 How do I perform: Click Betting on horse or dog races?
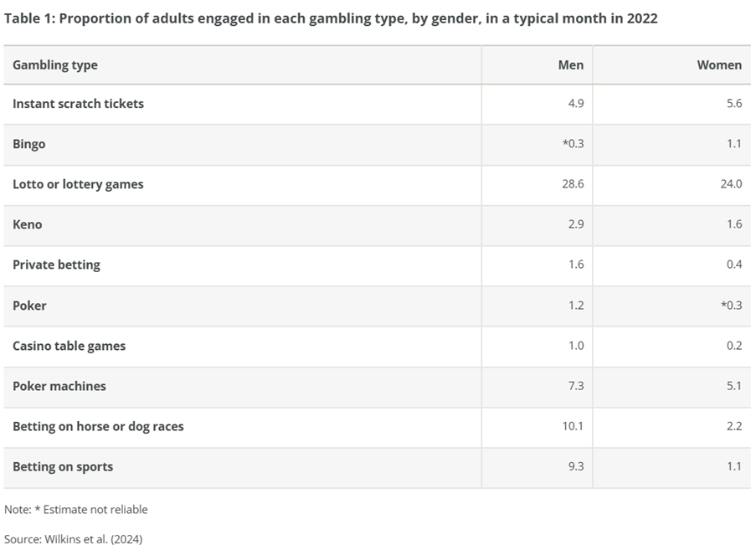[98, 426]
